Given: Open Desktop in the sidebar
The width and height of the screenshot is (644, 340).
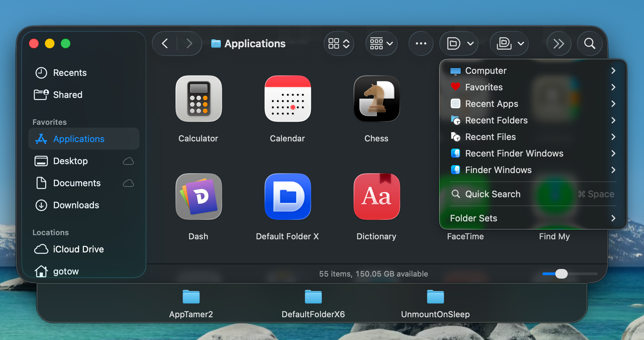Looking at the screenshot, I should pyautogui.click(x=84, y=161).
